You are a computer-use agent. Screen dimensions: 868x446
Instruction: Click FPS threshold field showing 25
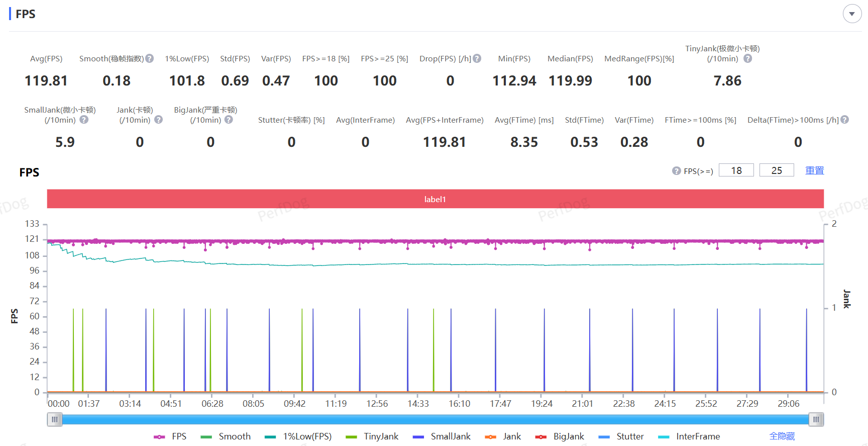[777, 170]
